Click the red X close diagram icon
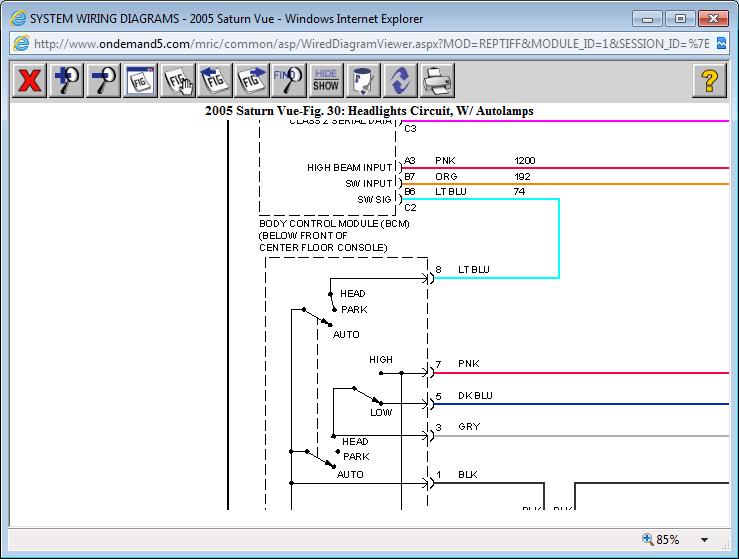The width and height of the screenshot is (739, 559). click(x=30, y=80)
